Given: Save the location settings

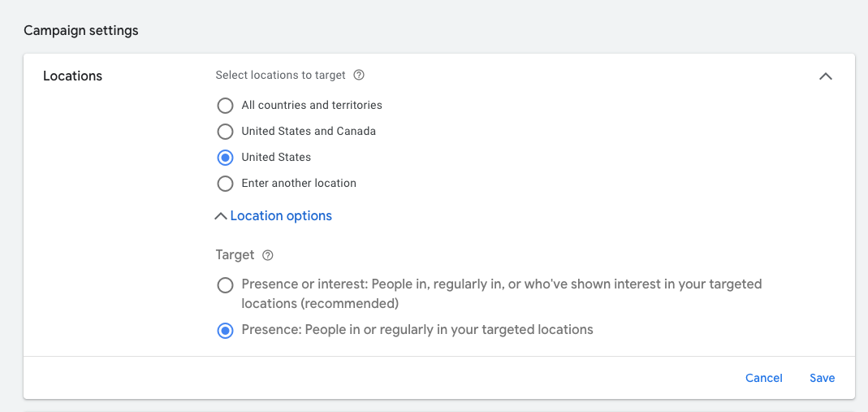Looking at the screenshot, I should click(x=822, y=378).
